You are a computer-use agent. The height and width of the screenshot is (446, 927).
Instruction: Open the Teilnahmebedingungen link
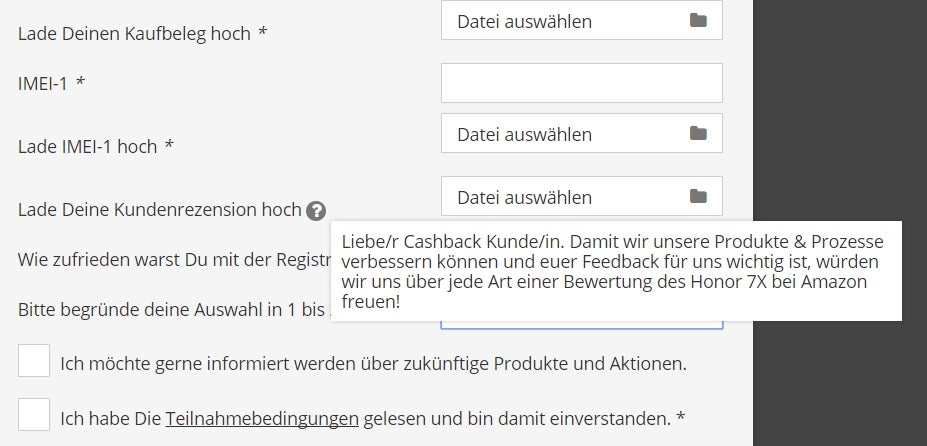click(x=262, y=419)
